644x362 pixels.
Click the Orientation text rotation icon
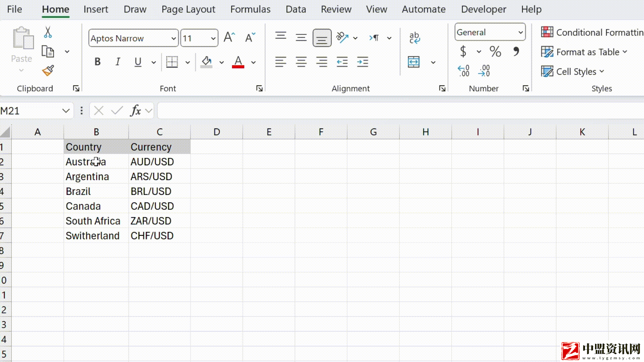coord(342,38)
